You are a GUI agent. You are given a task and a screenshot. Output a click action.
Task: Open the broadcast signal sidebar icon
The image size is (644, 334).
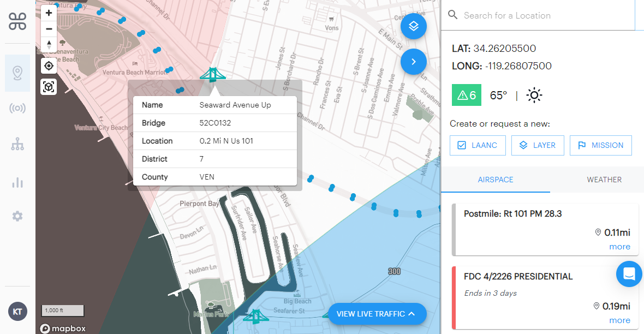tap(17, 108)
